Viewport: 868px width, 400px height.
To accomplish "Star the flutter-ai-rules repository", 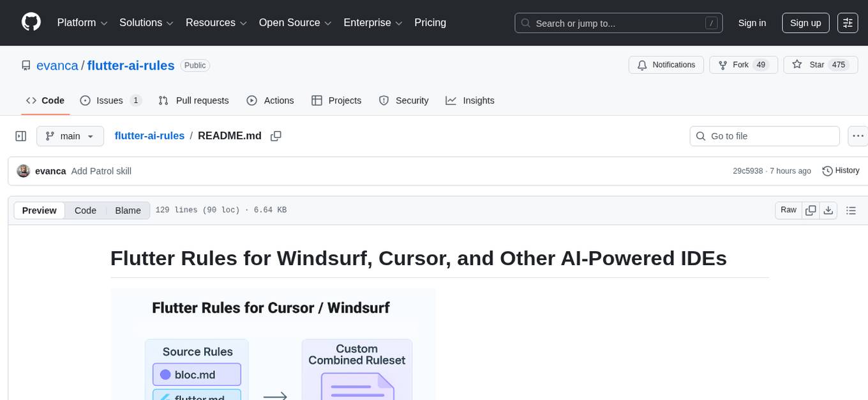I will pyautogui.click(x=809, y=65).
